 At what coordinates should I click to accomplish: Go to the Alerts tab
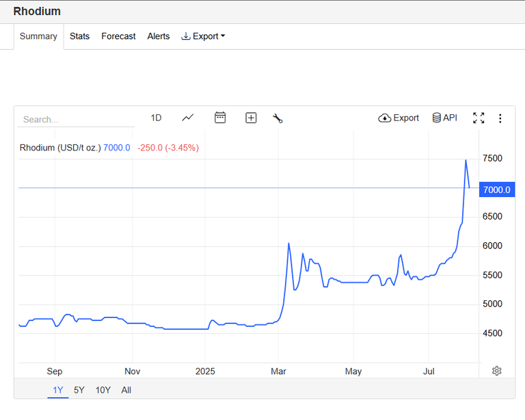[159, 36]
